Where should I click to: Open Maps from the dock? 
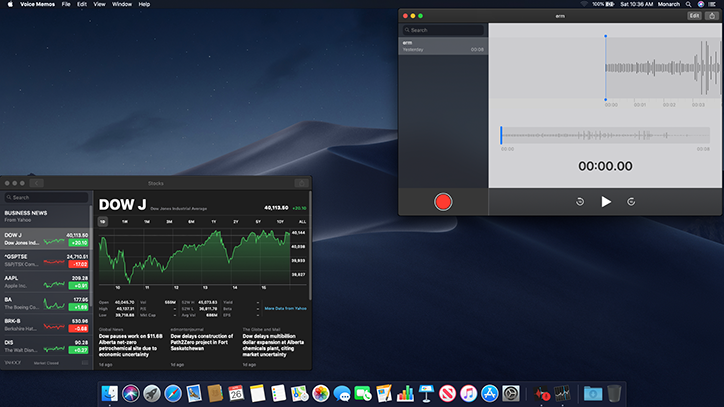click(299, 394)
